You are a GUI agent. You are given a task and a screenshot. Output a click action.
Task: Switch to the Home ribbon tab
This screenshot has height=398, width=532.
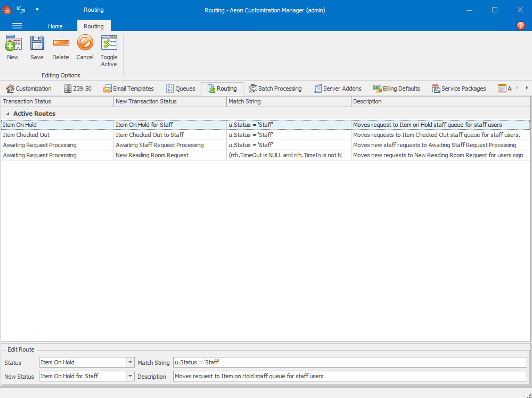click(x=55, y=26)
